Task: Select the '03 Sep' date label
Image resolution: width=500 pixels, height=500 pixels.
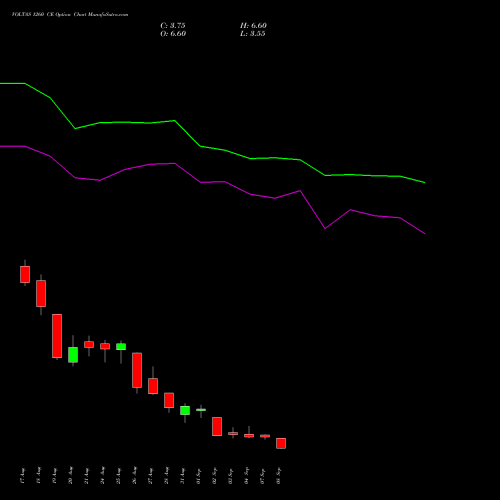Action: tap(231, 476)
